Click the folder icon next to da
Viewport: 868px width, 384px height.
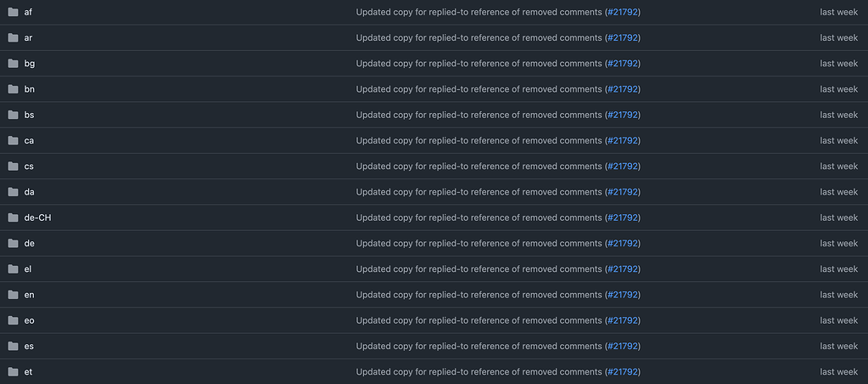13,192
